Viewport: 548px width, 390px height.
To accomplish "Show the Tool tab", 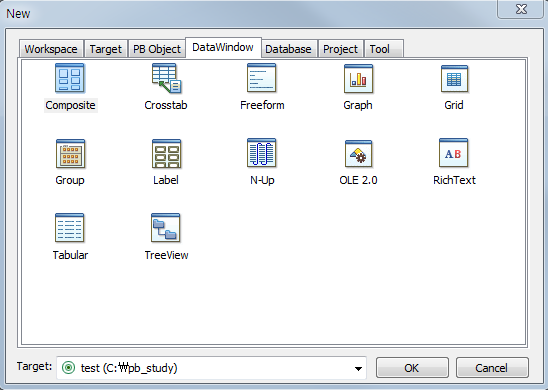I will click(x=384, y=49).
